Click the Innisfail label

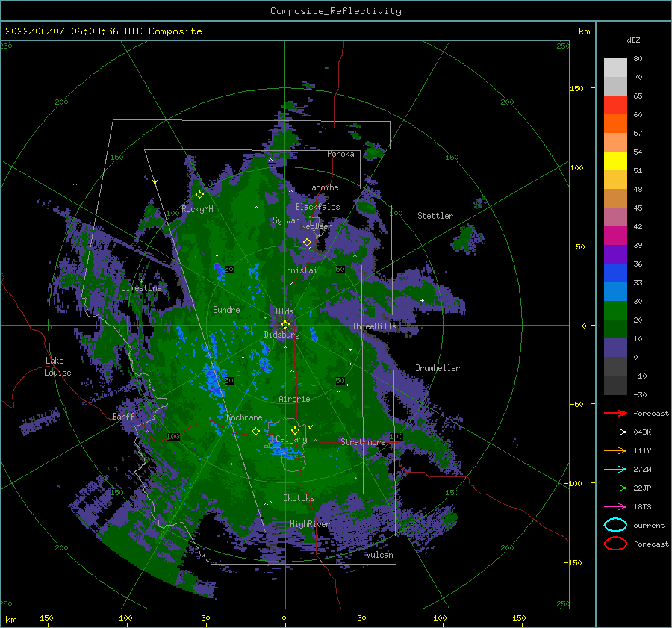click(302, 270)
